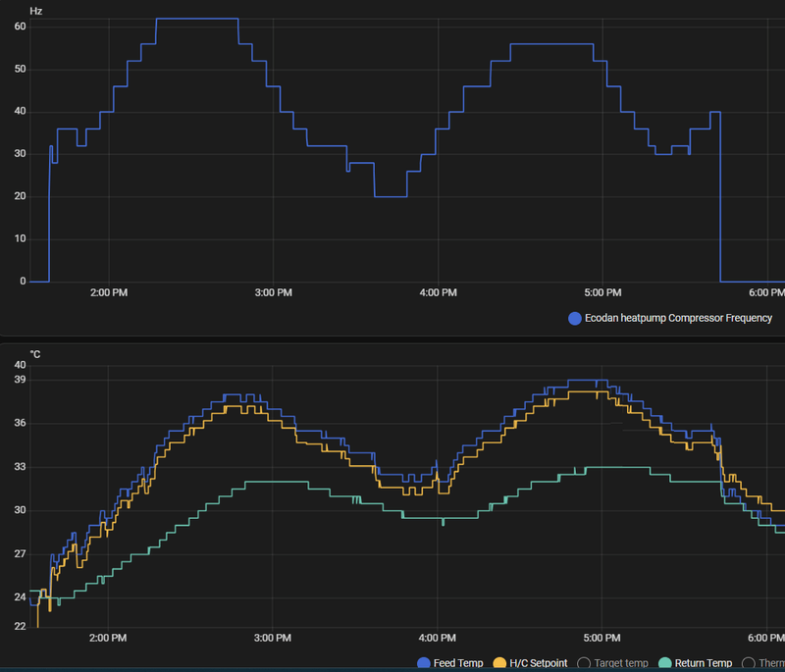Click 5:00 PM label on temperature chart
The height and width of the screenshot is (672, 785).
[602, 638]
